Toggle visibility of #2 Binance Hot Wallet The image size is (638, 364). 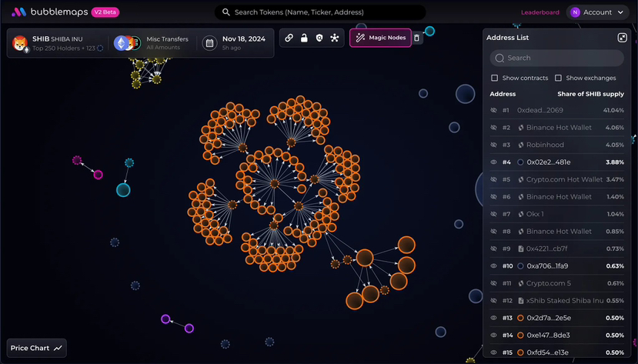coord(493,128)
